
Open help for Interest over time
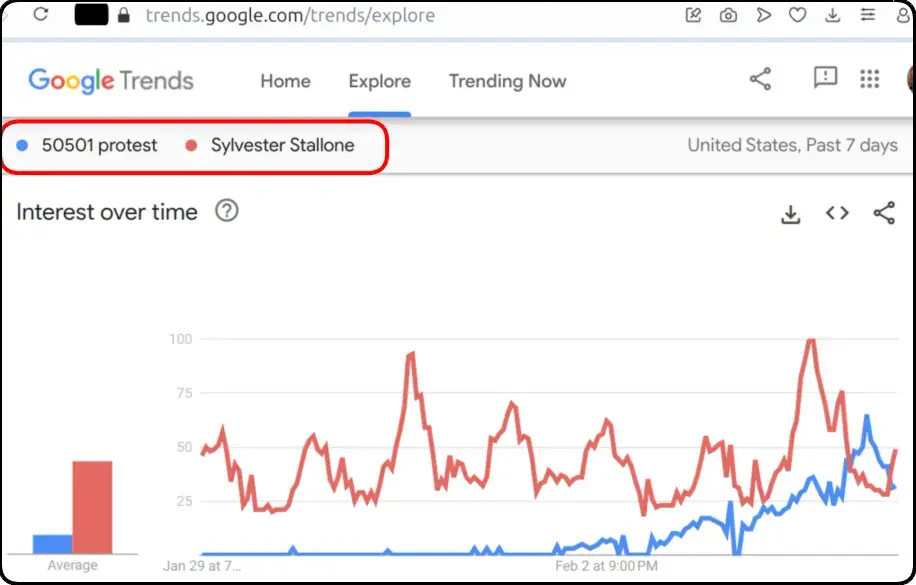click(227, 210)
